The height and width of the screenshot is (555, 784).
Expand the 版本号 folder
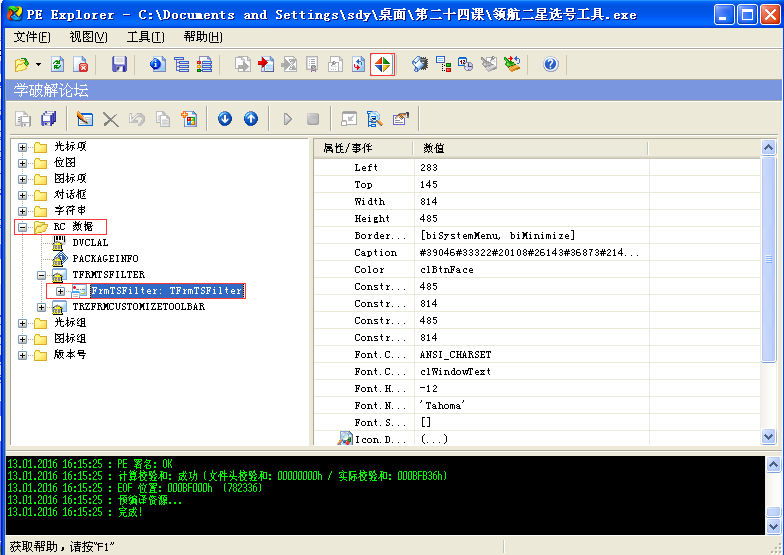pos(22,355)
